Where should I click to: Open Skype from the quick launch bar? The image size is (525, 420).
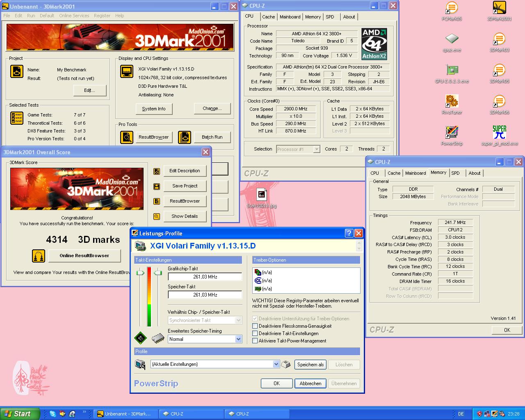(x=53, y=414)
